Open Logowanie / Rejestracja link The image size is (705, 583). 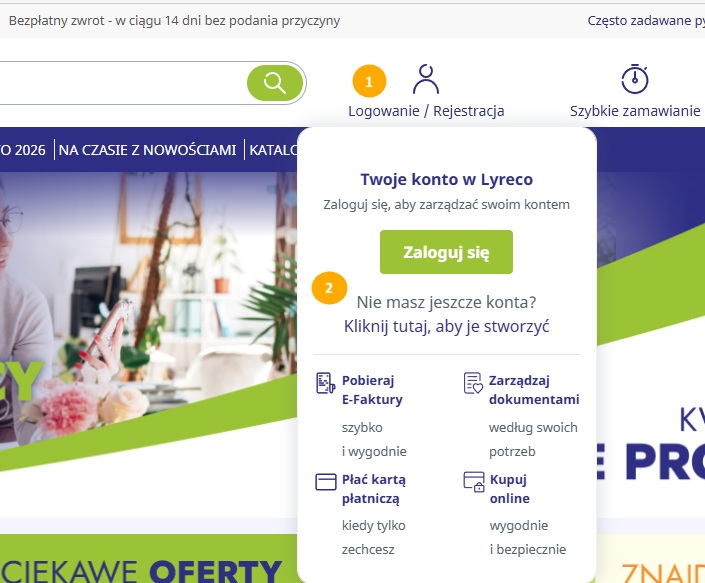[x=426, y=111]
